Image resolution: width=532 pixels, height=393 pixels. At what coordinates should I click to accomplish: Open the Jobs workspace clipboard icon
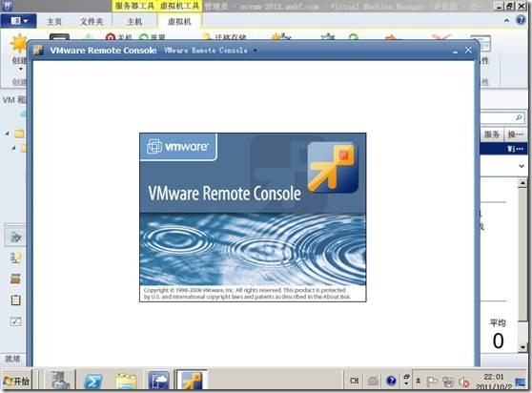coord(15,300)
